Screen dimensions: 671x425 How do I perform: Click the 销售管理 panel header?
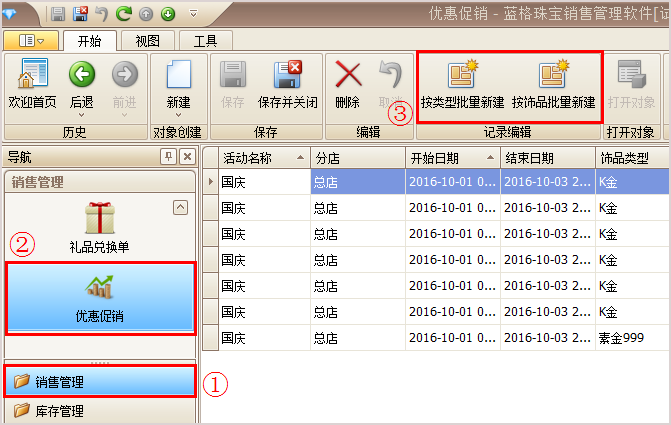tap(99, 182)
